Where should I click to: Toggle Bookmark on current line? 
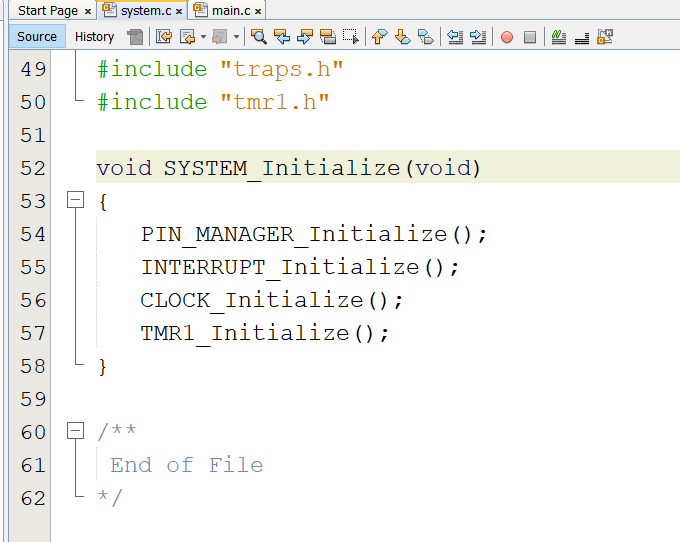point(426,37)
